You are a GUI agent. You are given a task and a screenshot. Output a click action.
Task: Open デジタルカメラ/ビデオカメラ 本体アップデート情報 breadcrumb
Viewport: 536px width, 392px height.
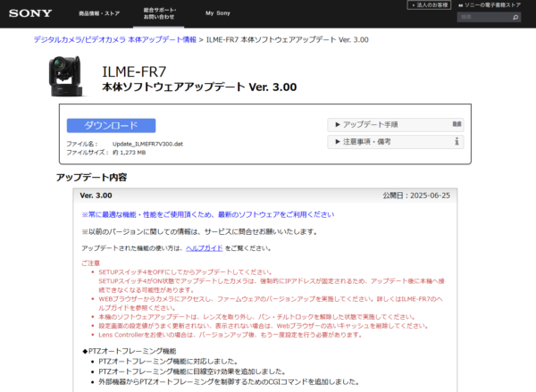(115, 39)
